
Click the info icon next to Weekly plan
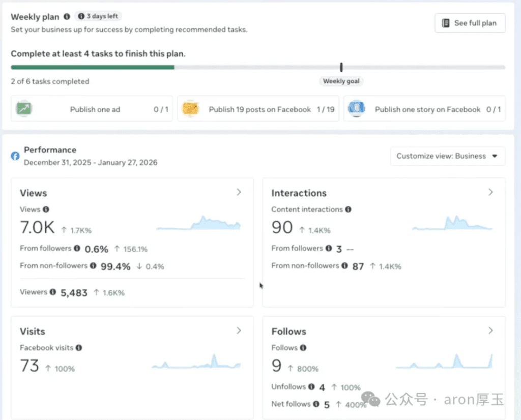pyautogui.click(x=67, y=17)
